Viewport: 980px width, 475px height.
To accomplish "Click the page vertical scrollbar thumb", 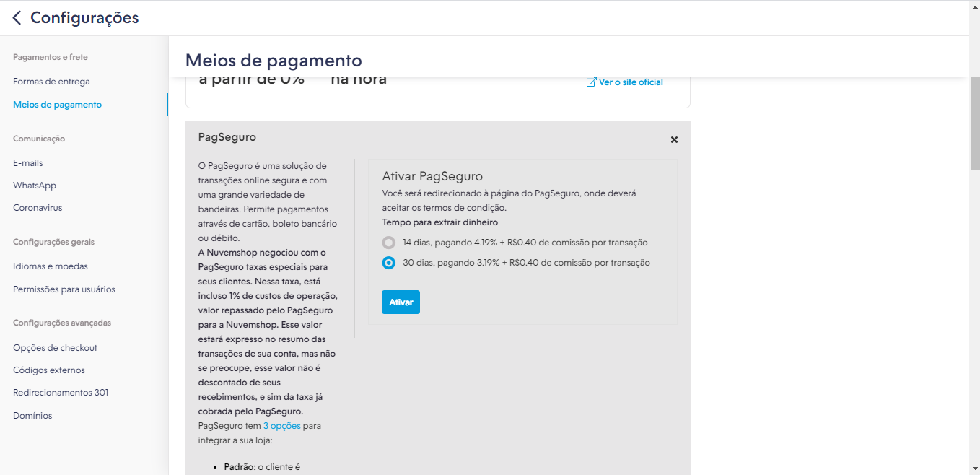I will (x=974, y=123).
